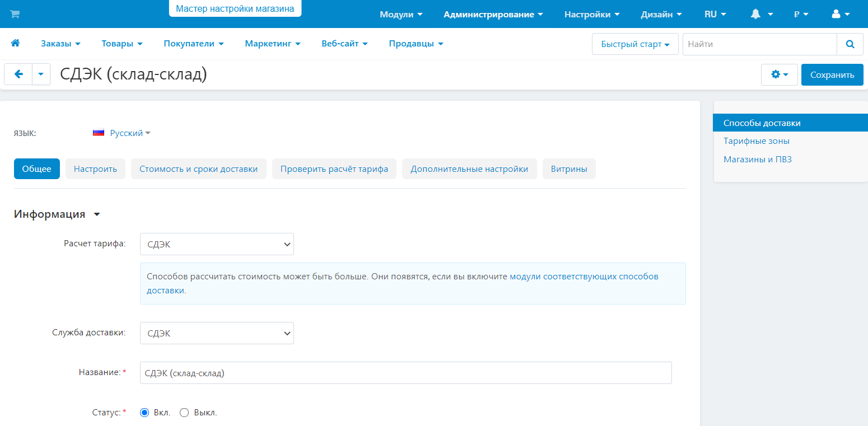Open the Тарифные зоны sidebar item

click(x=756, y=141)
